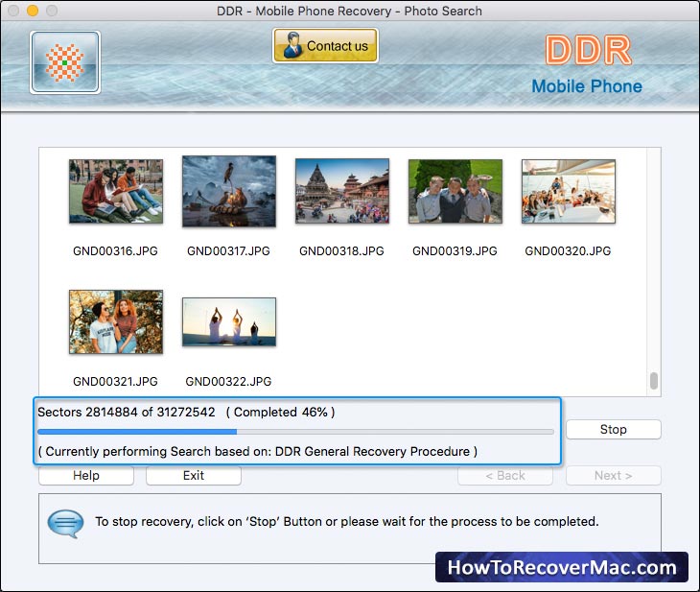Stop the recovery search
The width and height of the screenshot is (700, 592).
[x=614, y=429]
